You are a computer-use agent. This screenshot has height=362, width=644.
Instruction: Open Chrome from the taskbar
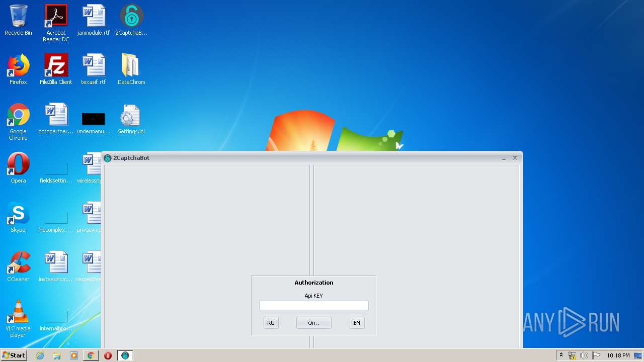91,355
